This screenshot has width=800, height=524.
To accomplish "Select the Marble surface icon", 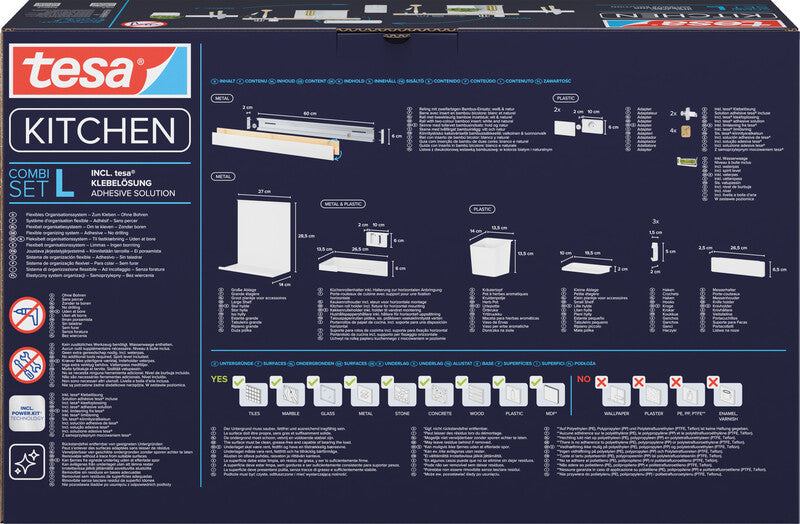I will [x=291, y=395].
